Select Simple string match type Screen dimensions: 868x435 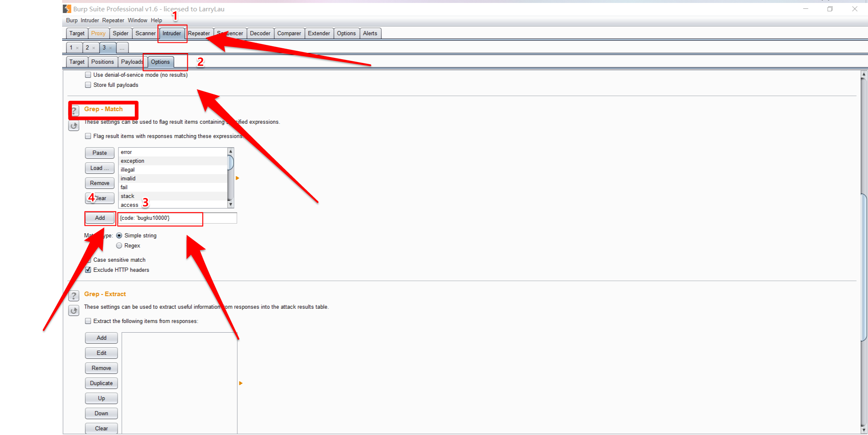[119, 236]
